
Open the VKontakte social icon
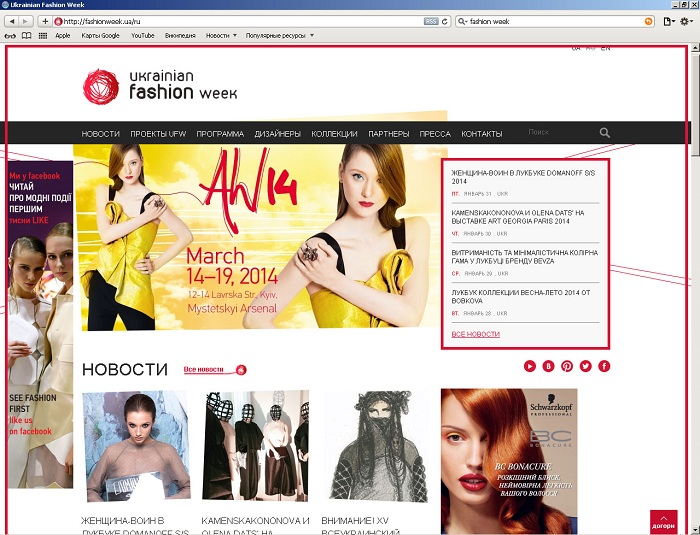[x=548, y=366]
